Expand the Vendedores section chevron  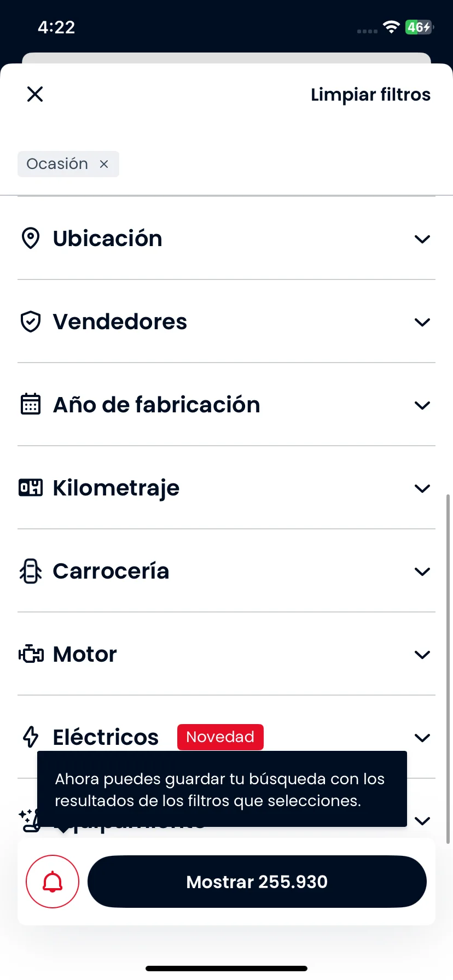(422, 322)
